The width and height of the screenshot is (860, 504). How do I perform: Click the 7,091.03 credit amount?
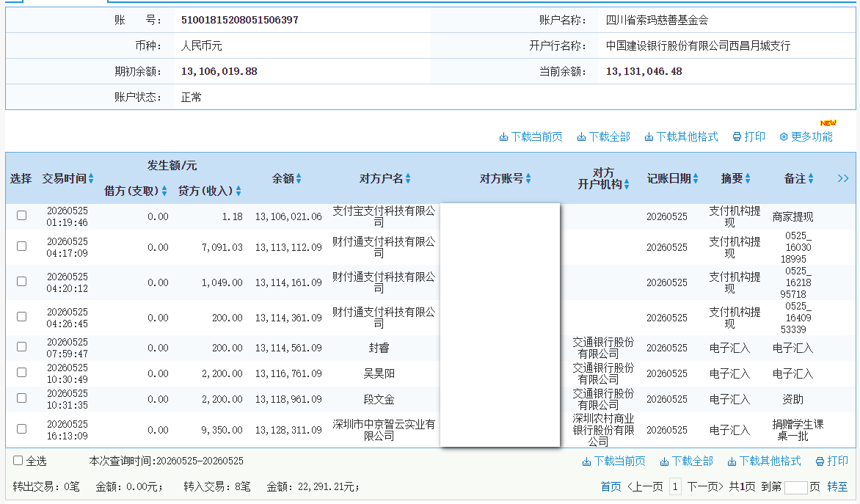coord(222,247)
